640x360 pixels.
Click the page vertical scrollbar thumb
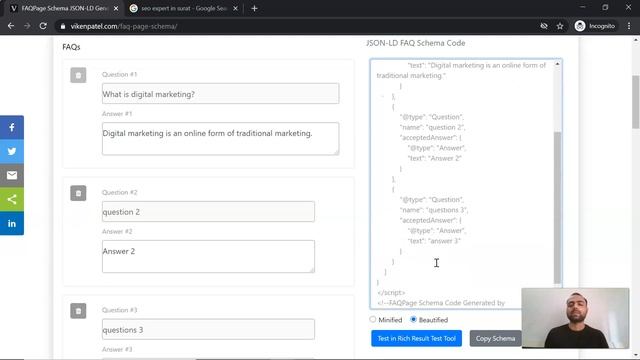636,102
